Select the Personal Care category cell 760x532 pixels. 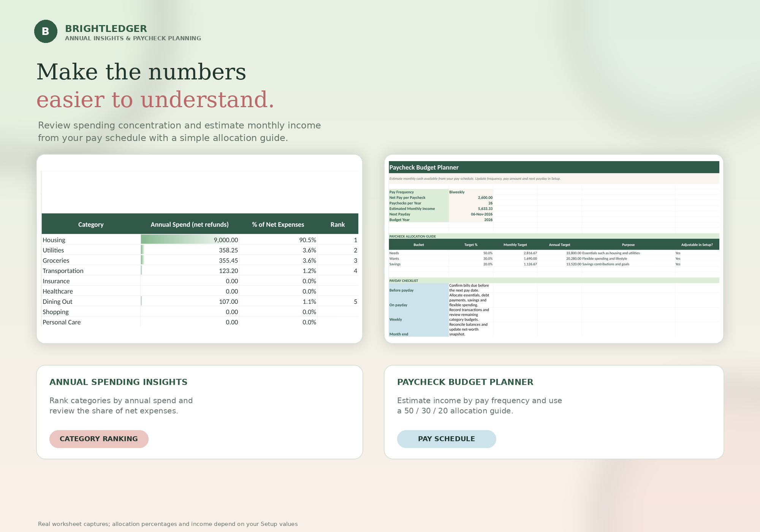tap(91, 322)
